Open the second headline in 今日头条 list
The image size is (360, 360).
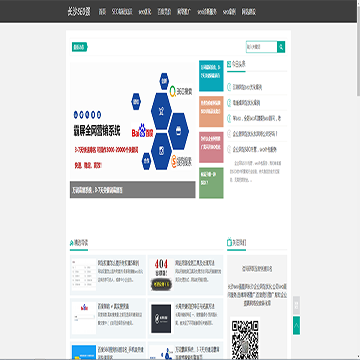(x=246, y=103)
